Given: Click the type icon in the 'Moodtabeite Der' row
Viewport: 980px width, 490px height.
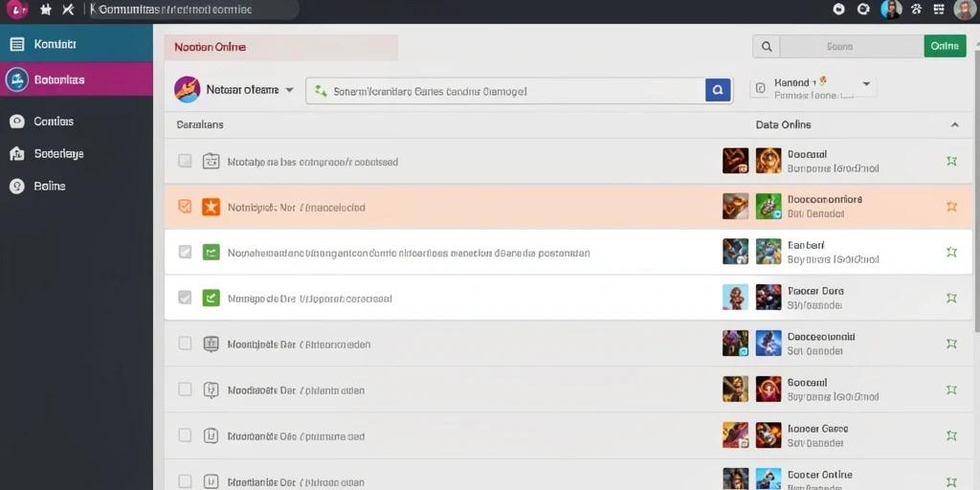Looking at the screenshot, I should 212,390.
